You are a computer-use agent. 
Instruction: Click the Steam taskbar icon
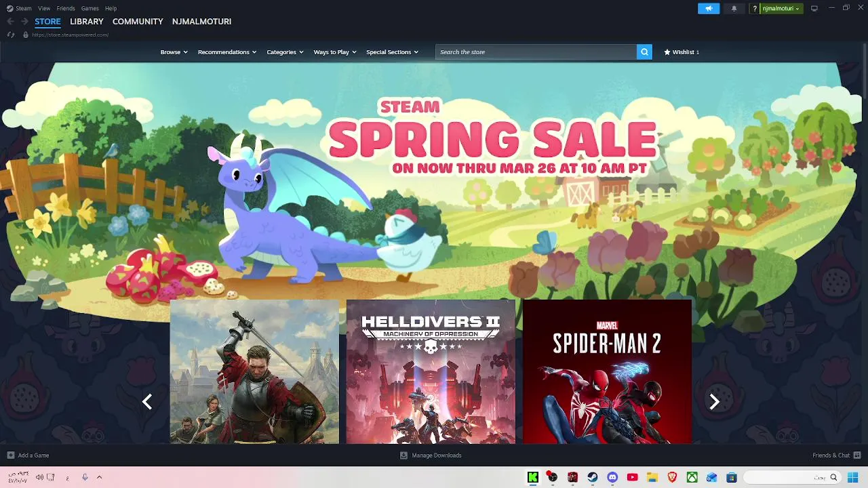click(593, 477)
